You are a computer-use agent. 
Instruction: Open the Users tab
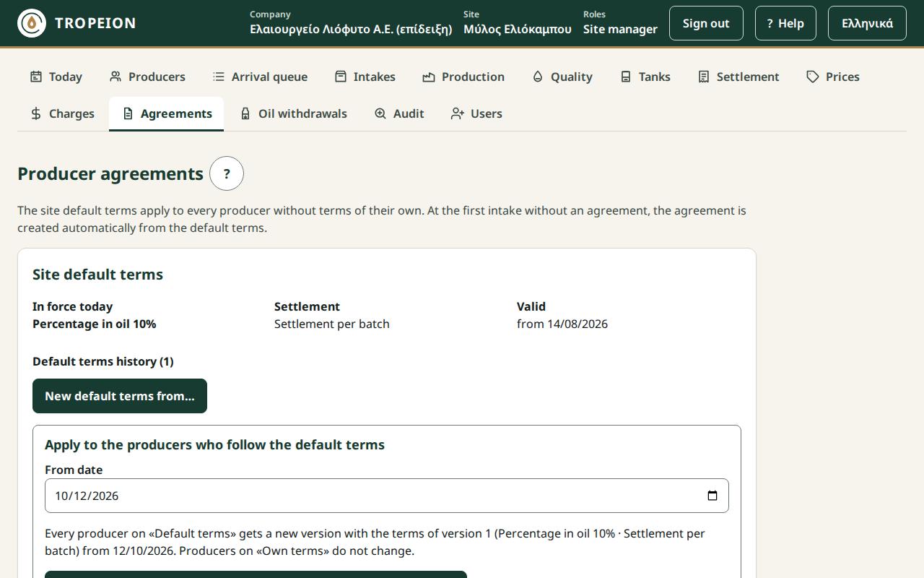point(476,113)
